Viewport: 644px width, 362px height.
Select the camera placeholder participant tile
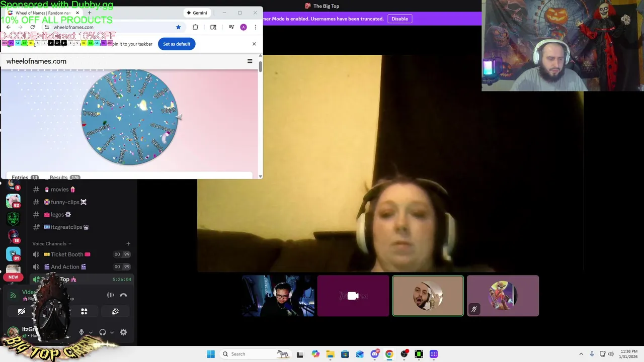(353, 296)
